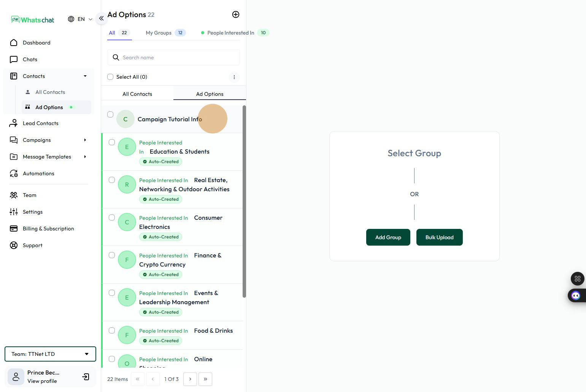Viewport: 586px width, 392px height.
Task: Collapse sidebar with double chevron icon
Action: coord(101,18)
